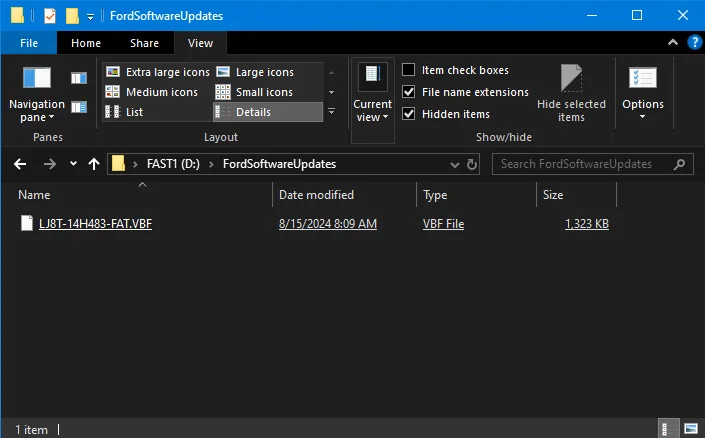
Task: Click address bar folder icon
Action: [x=118, y=164]
